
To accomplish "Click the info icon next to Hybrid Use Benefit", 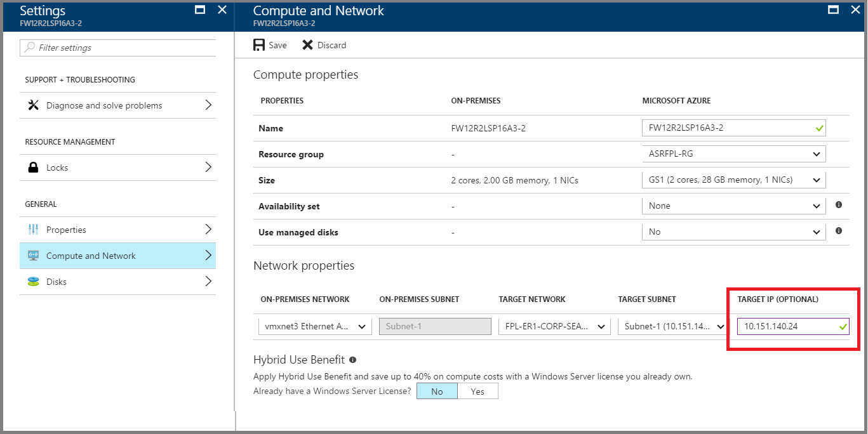I will (354, 358).
